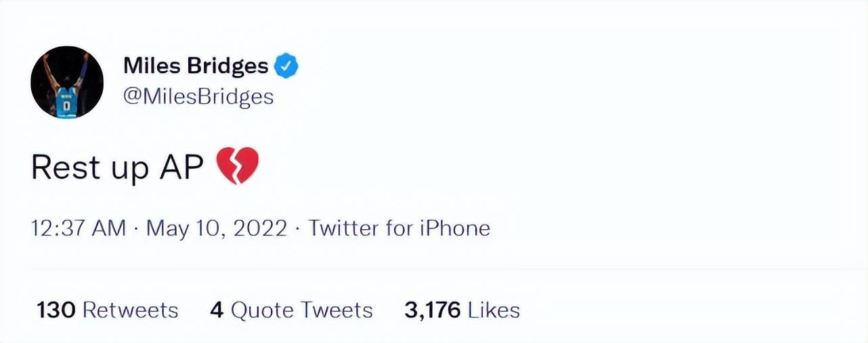Click the 4 quote tweet count
868x343 pixels.
(217, 310)
